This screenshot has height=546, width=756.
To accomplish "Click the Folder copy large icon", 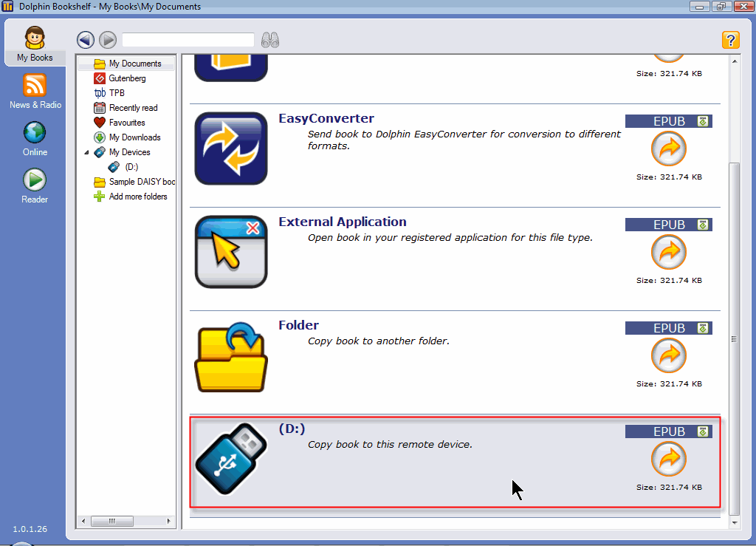I will click(x=231, y=357).
